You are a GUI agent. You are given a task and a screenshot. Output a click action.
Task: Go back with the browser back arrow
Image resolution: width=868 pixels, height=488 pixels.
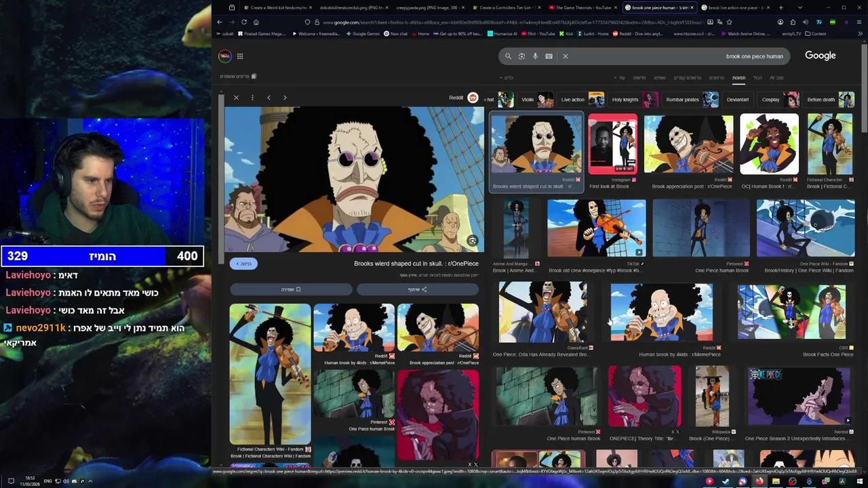tap(220, 22)
